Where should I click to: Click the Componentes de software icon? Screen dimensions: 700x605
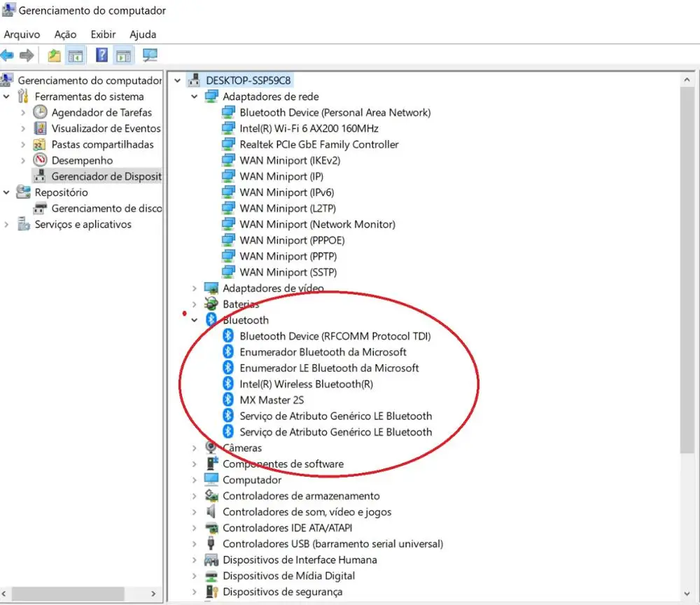(x=211, y=463)
